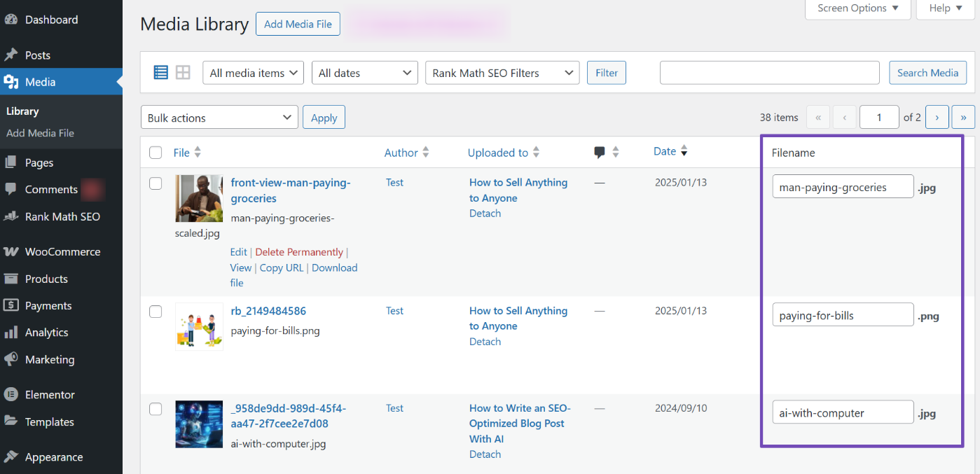
Task: Click the Add Media File button
Action: coord(298,24)
